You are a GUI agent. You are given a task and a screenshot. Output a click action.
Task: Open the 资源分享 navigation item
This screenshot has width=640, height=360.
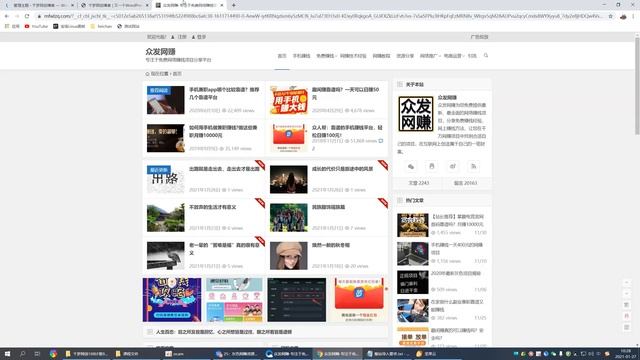405,56
